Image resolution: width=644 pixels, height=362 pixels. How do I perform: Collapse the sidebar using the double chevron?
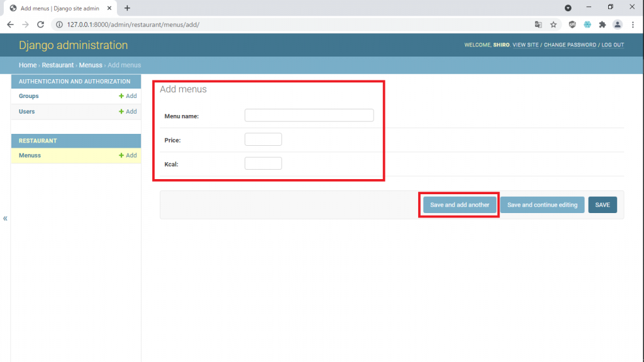coord(5,219)
